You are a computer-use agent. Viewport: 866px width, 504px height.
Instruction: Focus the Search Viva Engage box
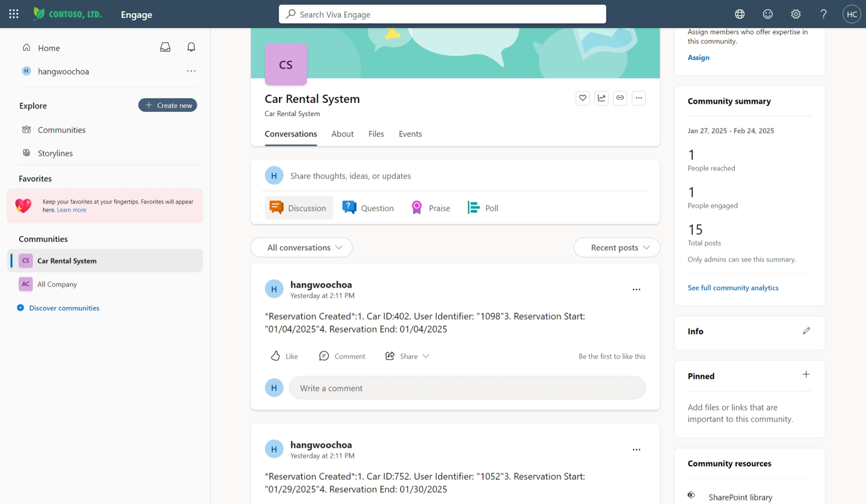tap(442, 14)
